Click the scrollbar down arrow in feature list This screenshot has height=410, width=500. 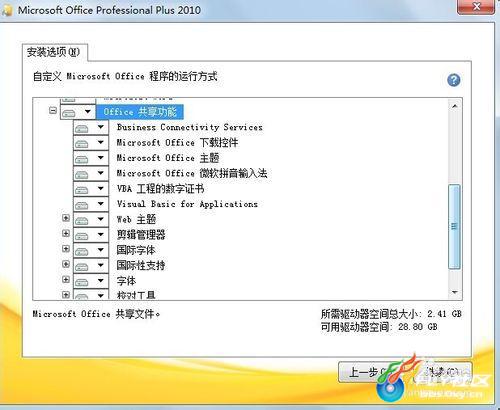tap(455, 292)
